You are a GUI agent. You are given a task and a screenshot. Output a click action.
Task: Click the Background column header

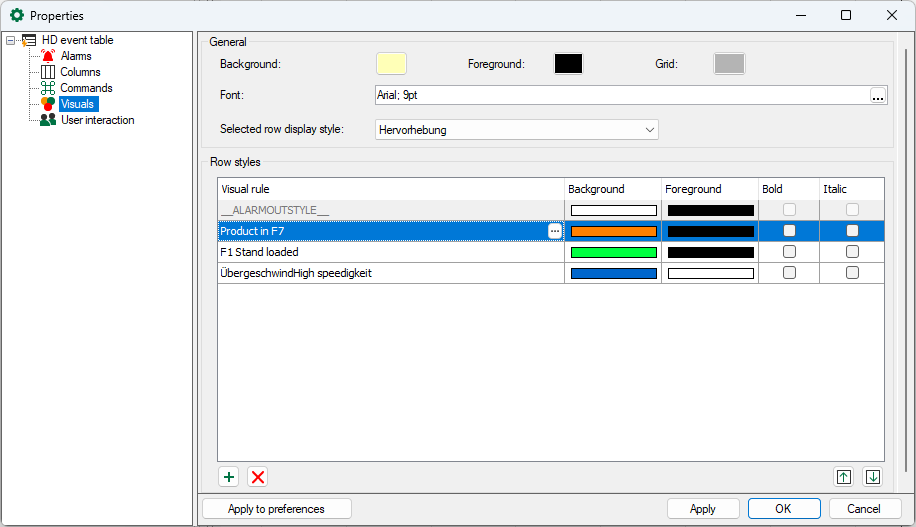(613, 189)
